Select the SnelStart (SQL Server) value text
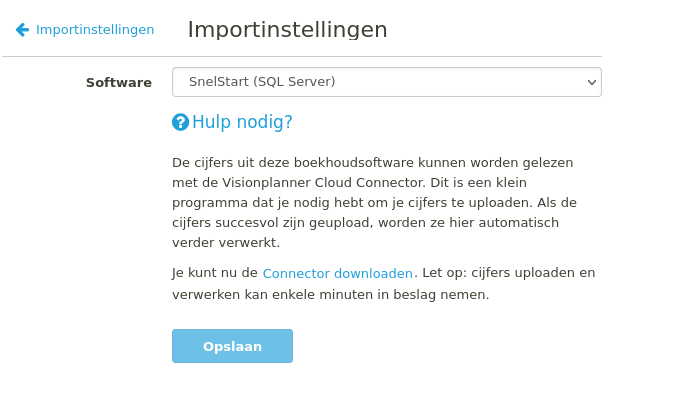This screenshot has width=698, height=399. (262, 81)
